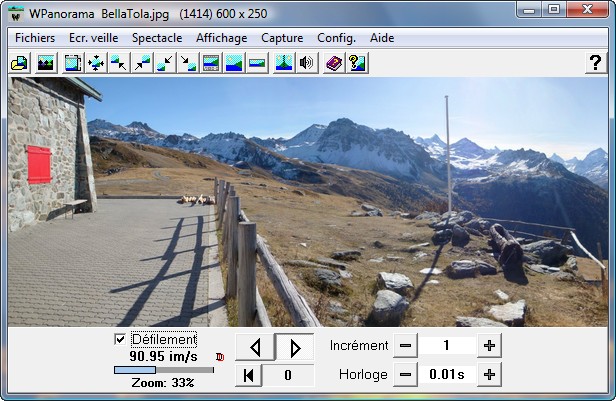Click the zoom slider bar

click(164, 370)
